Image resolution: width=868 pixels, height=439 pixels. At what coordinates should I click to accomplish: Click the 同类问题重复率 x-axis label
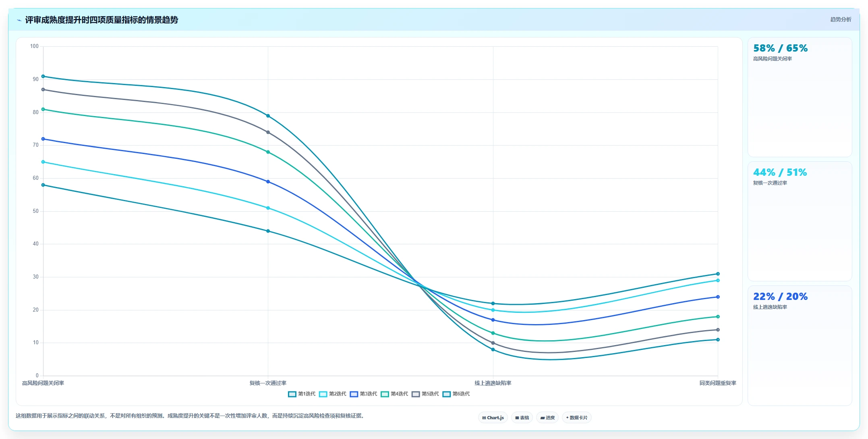point(718,383)
